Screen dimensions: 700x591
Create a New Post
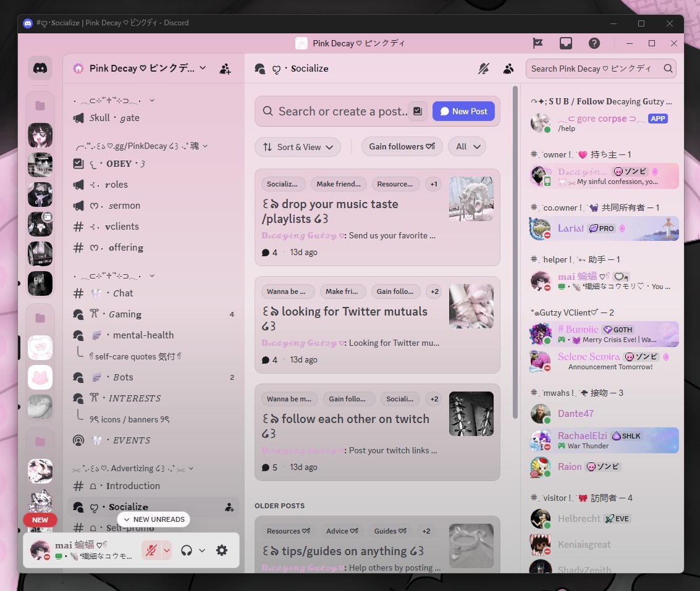click(x=463, y=111)
